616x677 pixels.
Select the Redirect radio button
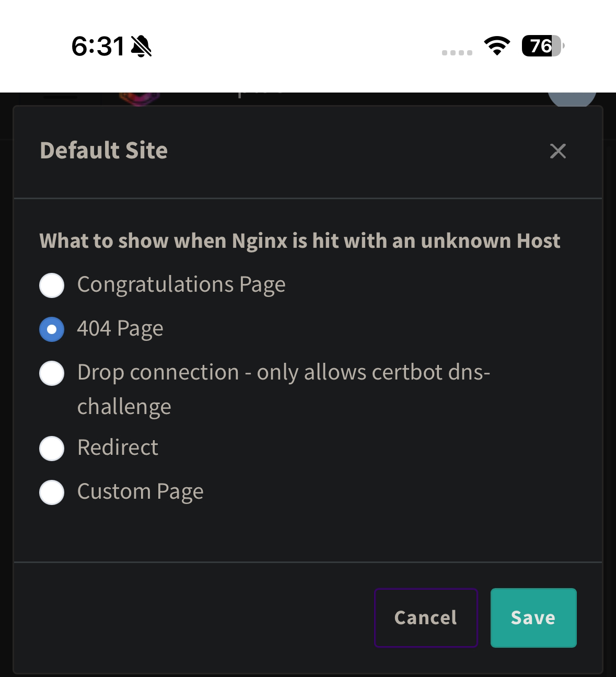[52, 448]
